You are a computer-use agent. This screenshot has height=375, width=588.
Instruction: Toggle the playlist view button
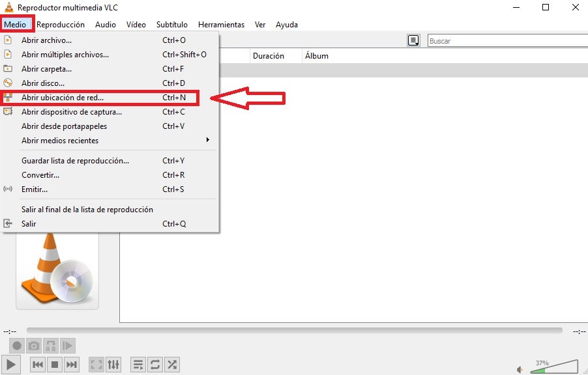[138, 364]
